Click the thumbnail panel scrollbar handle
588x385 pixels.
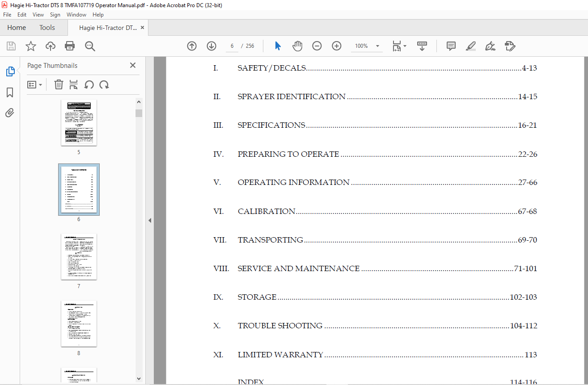tap(139, 113)
